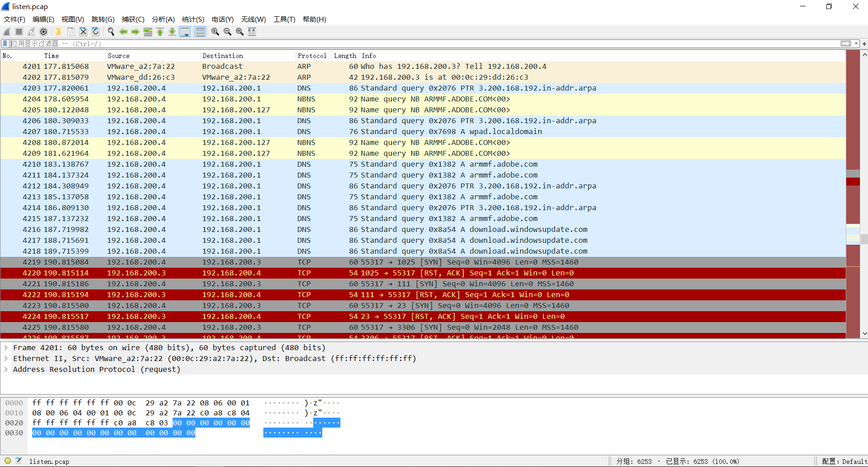Open the capture options gear icon
The height and width of the screenshot is (467, 868).
(44, 32)
